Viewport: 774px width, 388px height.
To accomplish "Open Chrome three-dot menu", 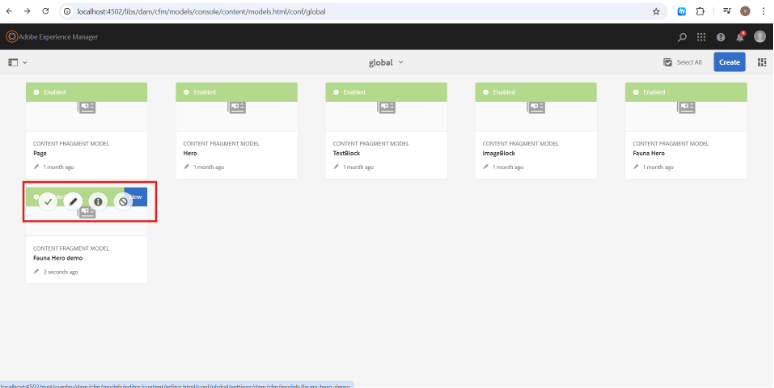I will tap(763, 11).
